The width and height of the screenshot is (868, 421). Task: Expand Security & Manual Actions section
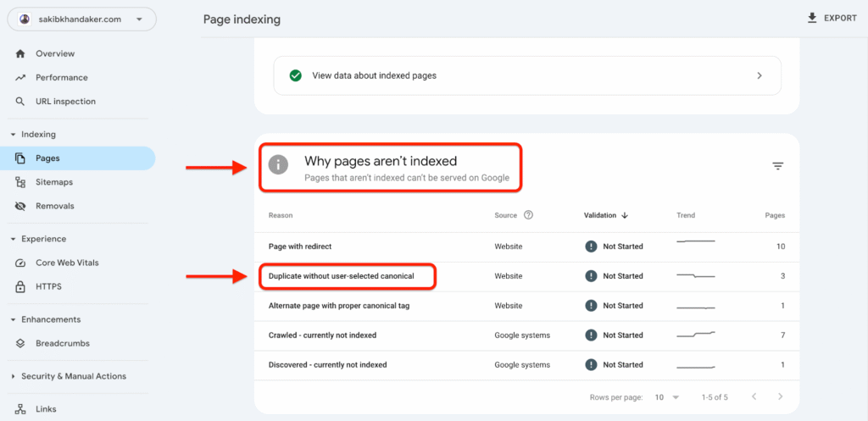[x=13, y=376]
